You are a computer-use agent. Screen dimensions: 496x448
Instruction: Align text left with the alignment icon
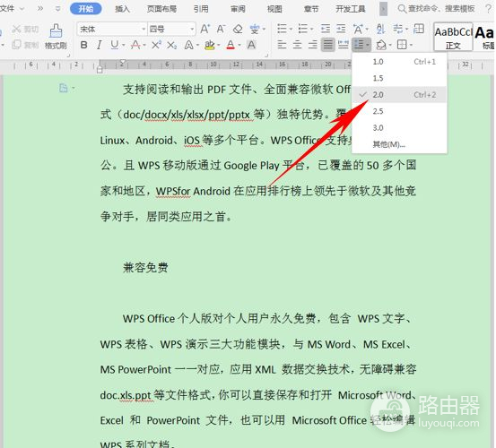tap(282, 45)
